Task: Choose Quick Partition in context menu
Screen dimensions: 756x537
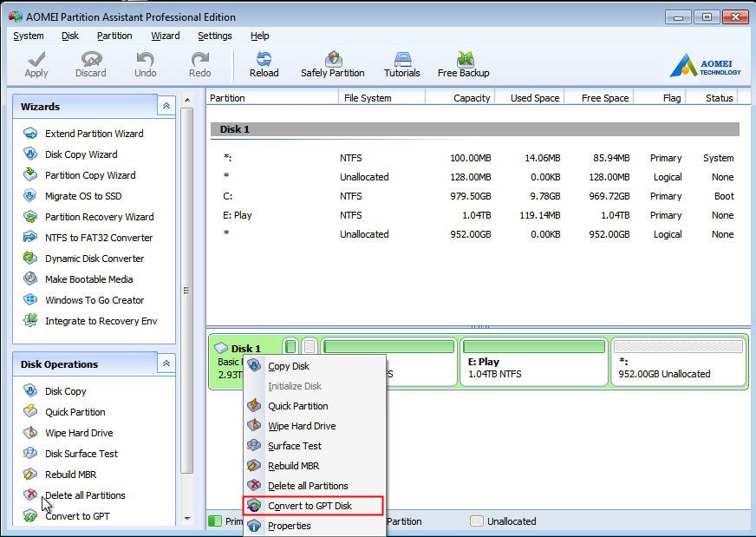Action: (315, 406)
